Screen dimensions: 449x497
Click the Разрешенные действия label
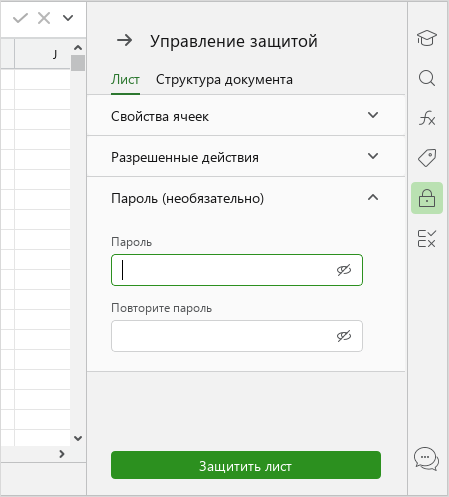pos(185,157)
